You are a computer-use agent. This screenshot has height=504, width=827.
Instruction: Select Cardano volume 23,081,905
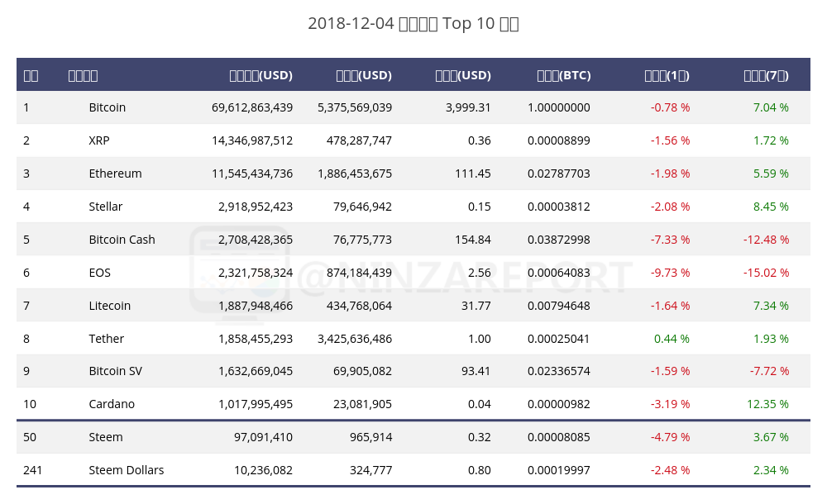pos(362,404)
